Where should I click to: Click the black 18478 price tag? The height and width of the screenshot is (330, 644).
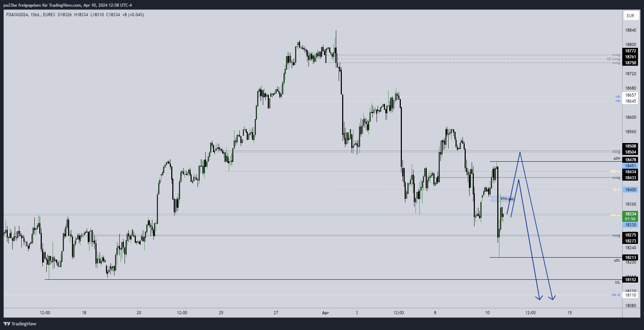coord(630,160)
